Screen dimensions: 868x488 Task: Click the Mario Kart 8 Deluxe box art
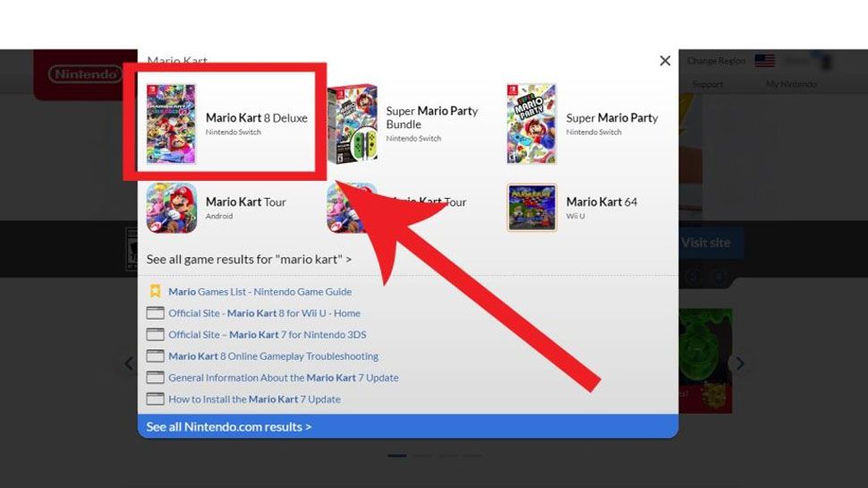click(x=171, y=124)
